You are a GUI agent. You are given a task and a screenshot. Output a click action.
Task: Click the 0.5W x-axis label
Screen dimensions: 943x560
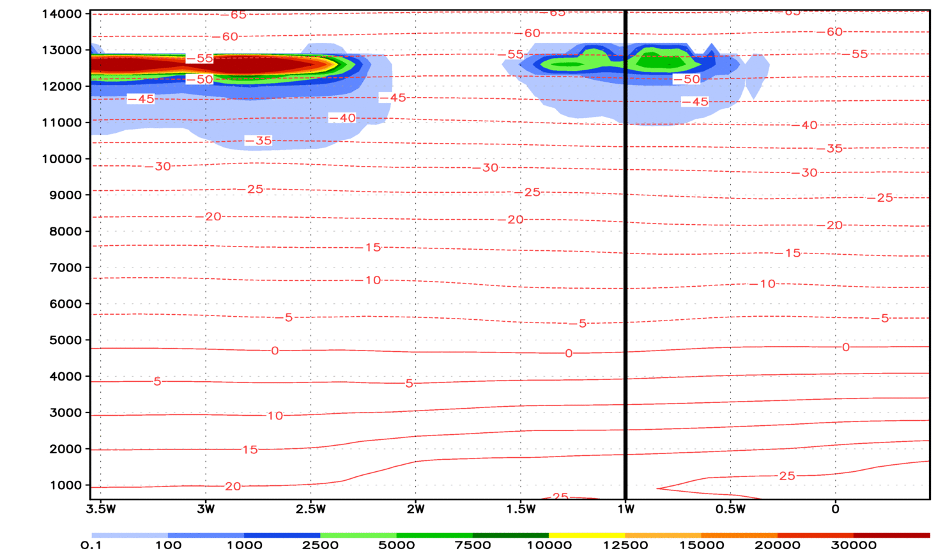(x=730, y=509)
